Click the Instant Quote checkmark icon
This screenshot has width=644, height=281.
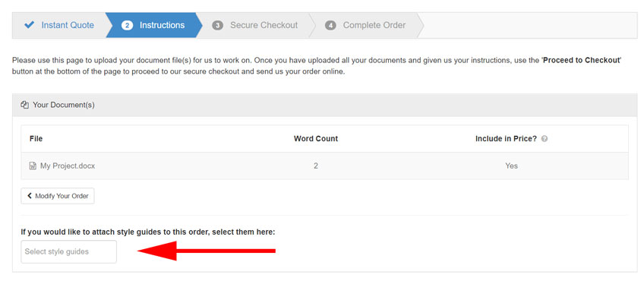[x=29, y=24]
